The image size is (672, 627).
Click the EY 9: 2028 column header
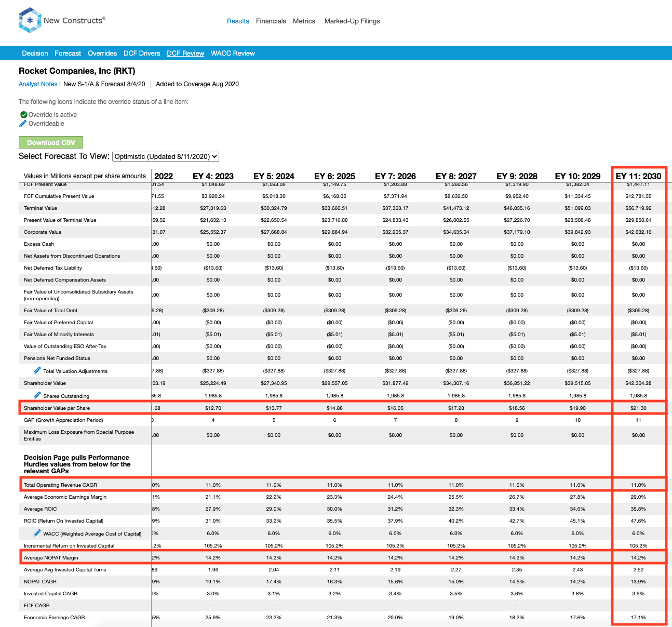click(517, 176)
